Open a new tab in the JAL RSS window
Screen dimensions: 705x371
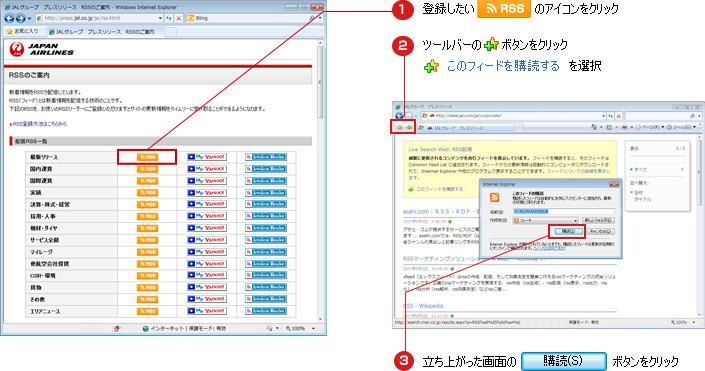click(x=170, y=32)
